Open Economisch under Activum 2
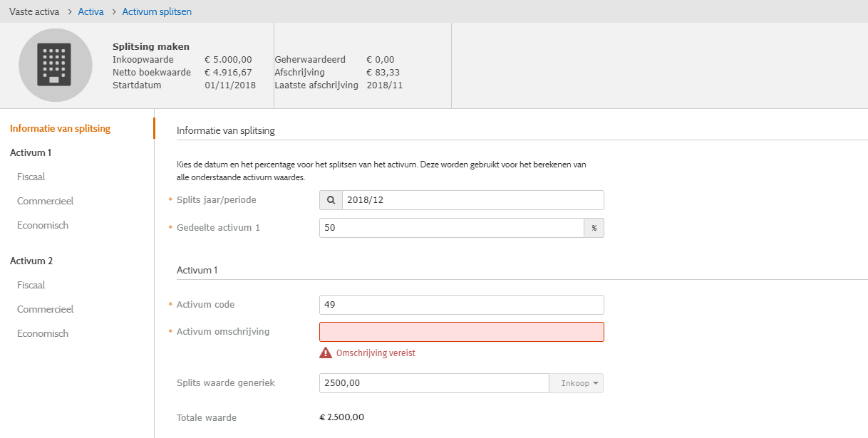Viewport: 868px width, 438px height. tap(43, 333)
